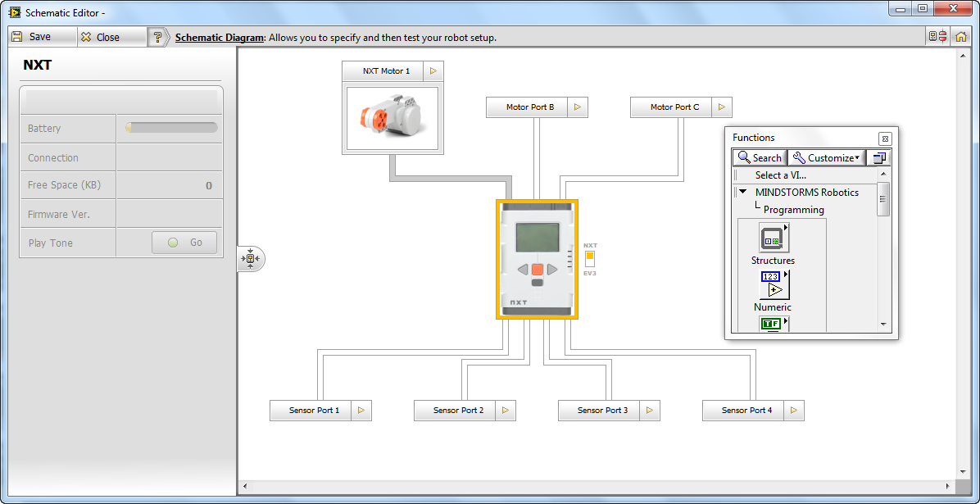The width and height of the screenshot is (980, 504).
Task: Click the Functions palette scrollbar thumb
Action: (x=883, y=199)
